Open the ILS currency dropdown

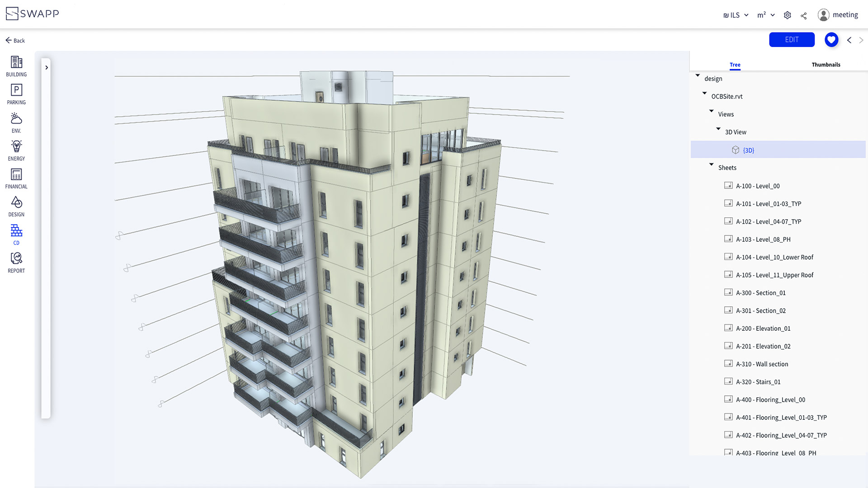(736, 15)
